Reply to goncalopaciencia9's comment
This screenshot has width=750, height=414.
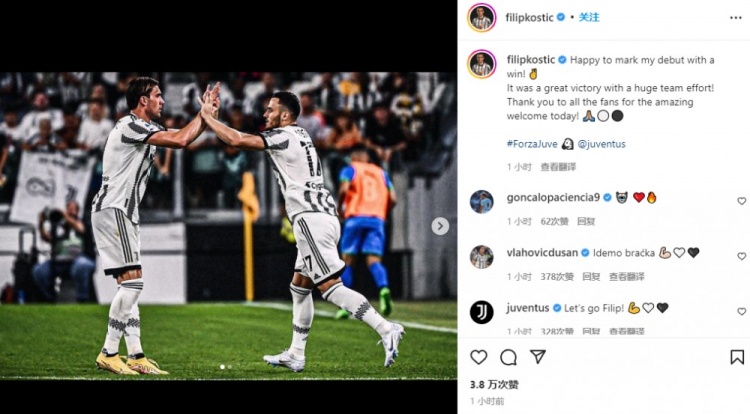pos(586,221)
